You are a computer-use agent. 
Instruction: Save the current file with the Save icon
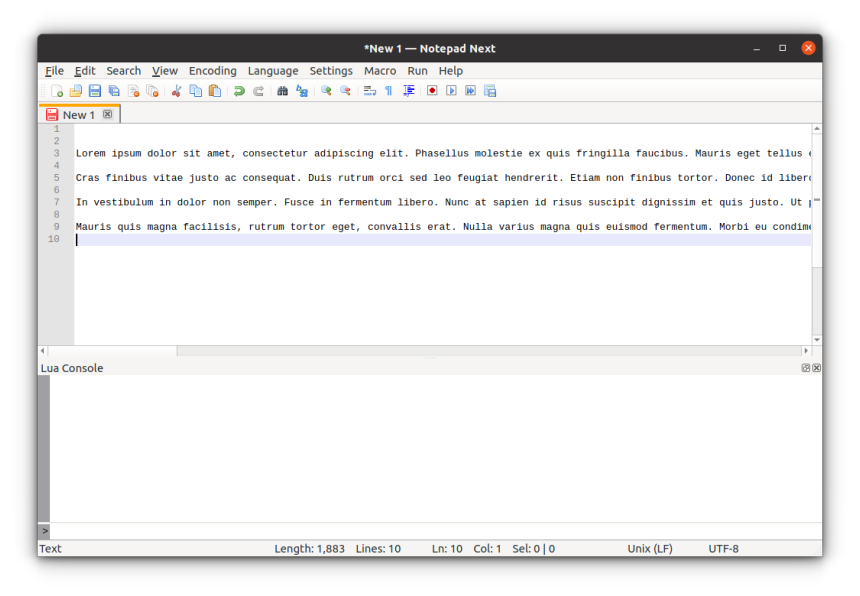point(94,90)
